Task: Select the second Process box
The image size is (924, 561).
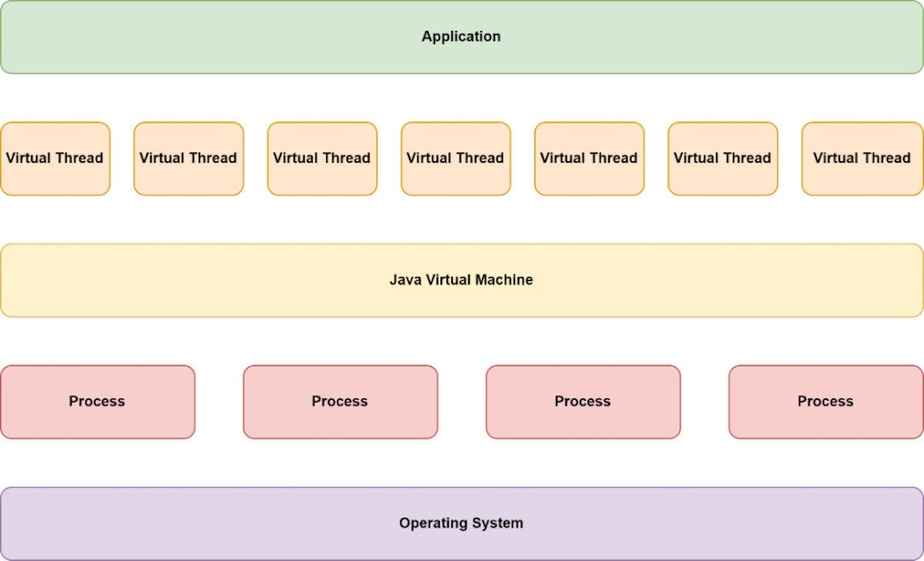Action: tap(340, 401)
